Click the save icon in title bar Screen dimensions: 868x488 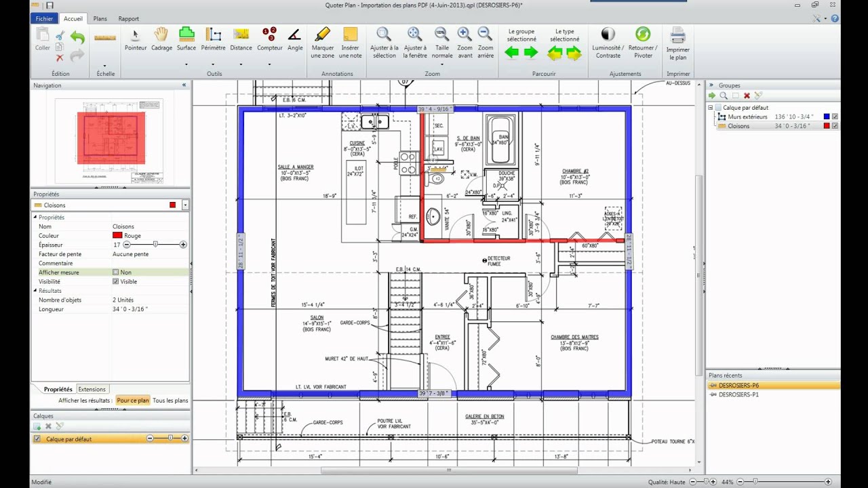(50, 5)
